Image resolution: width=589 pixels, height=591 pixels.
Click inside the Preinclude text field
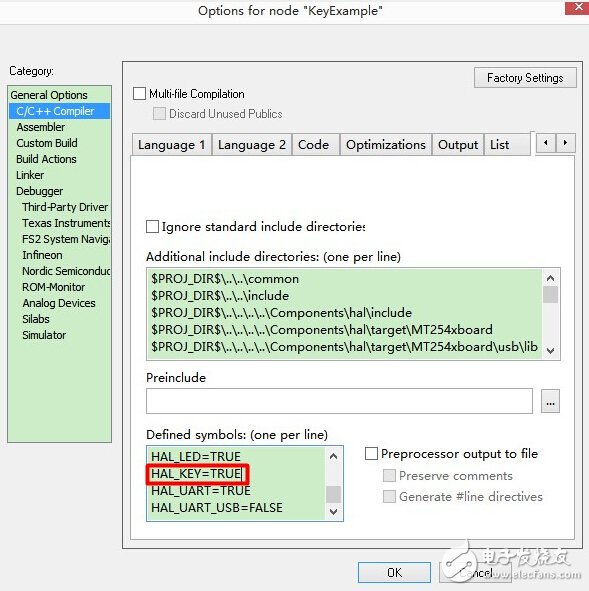click(x=339, y=401)
